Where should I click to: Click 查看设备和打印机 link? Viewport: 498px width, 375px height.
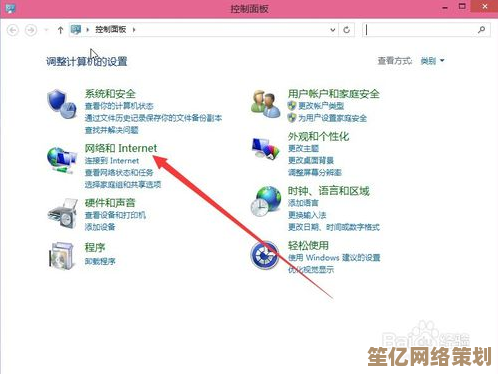tap(115, 215)
